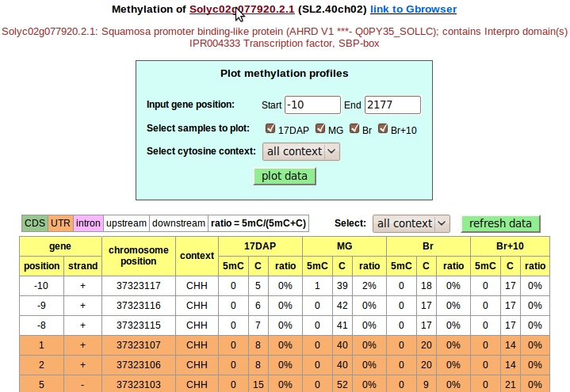This screenshot has height=392, width=570.
Task: Click the 17DAP column group header
Action: pyautogui.click(x=260, y=246)
